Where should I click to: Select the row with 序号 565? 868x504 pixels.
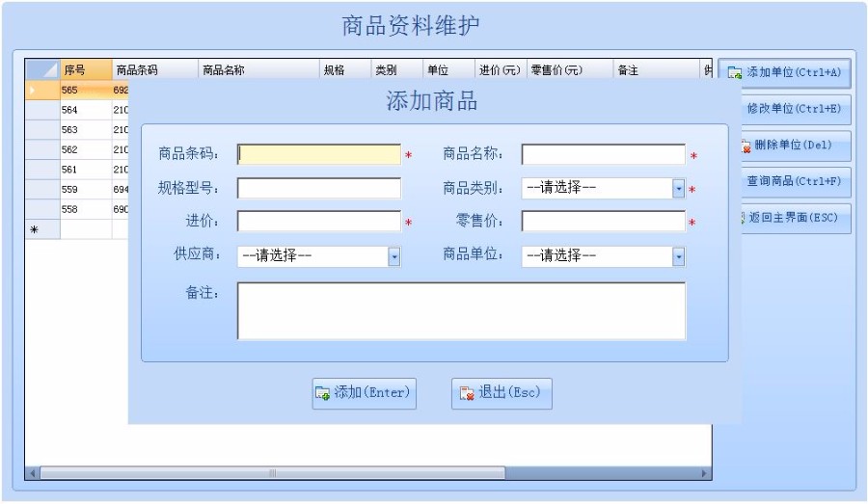pyautogui.click(x=77, y=91)
